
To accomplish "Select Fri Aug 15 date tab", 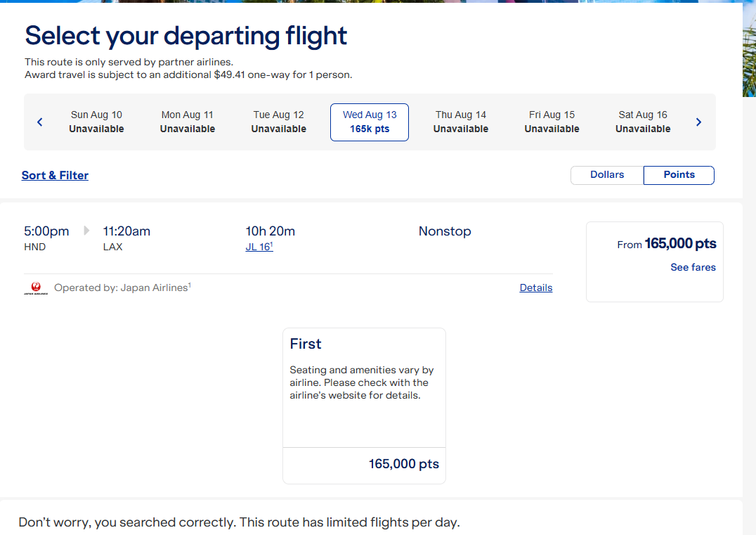I will pos(552,122).
